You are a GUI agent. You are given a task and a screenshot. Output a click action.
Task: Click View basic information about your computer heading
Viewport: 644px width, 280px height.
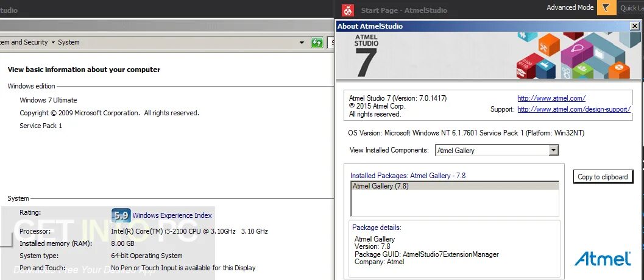tap(84, 70)
